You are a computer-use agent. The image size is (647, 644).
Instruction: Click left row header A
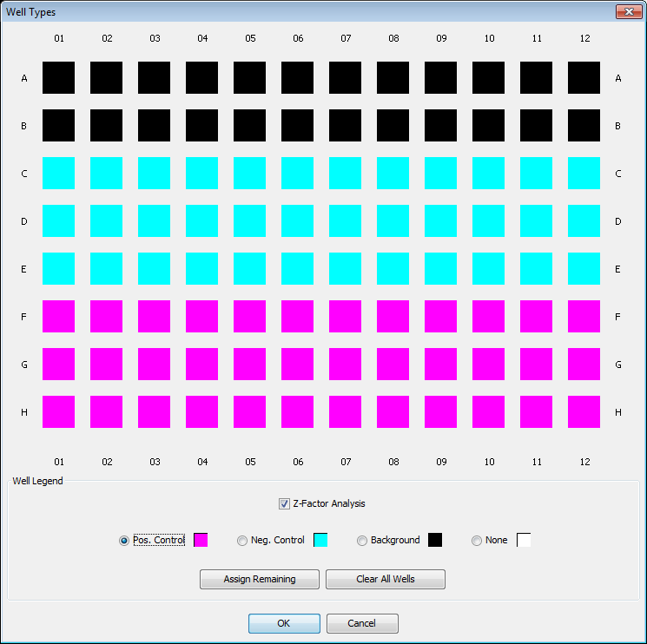point(24,78)
